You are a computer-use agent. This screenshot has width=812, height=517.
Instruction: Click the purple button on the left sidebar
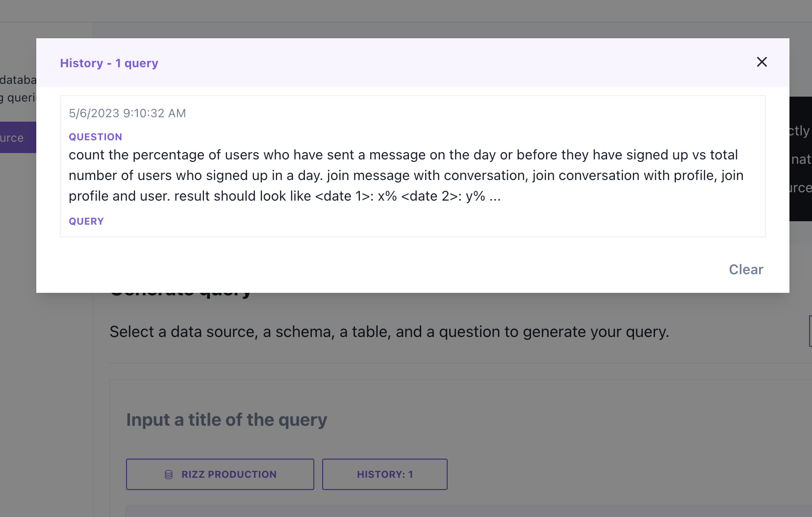[18, 137]
